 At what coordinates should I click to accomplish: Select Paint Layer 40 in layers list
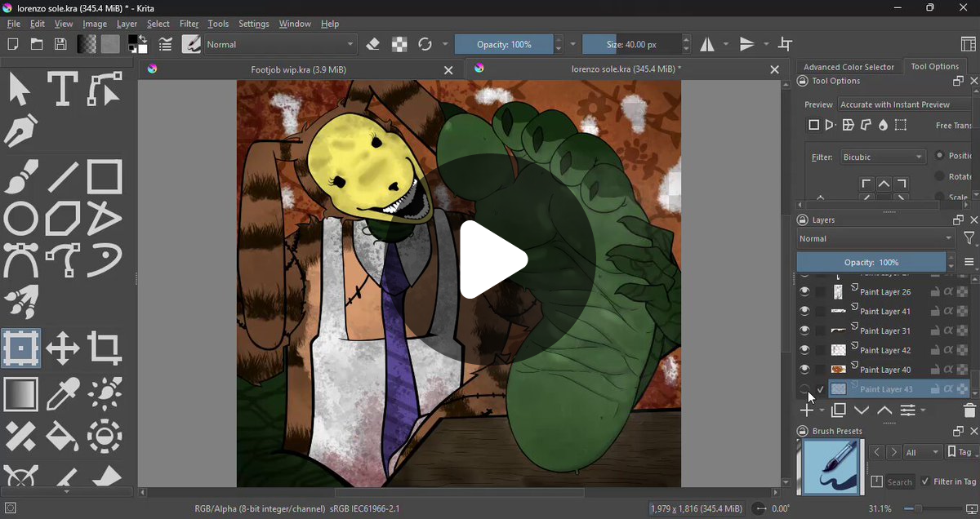tap(885, 370)
